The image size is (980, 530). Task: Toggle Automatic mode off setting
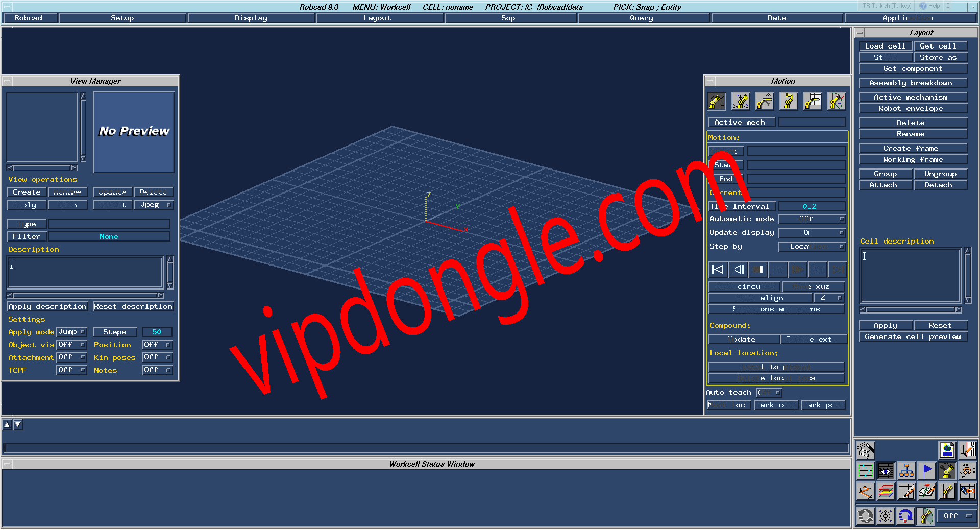[812, 219]
